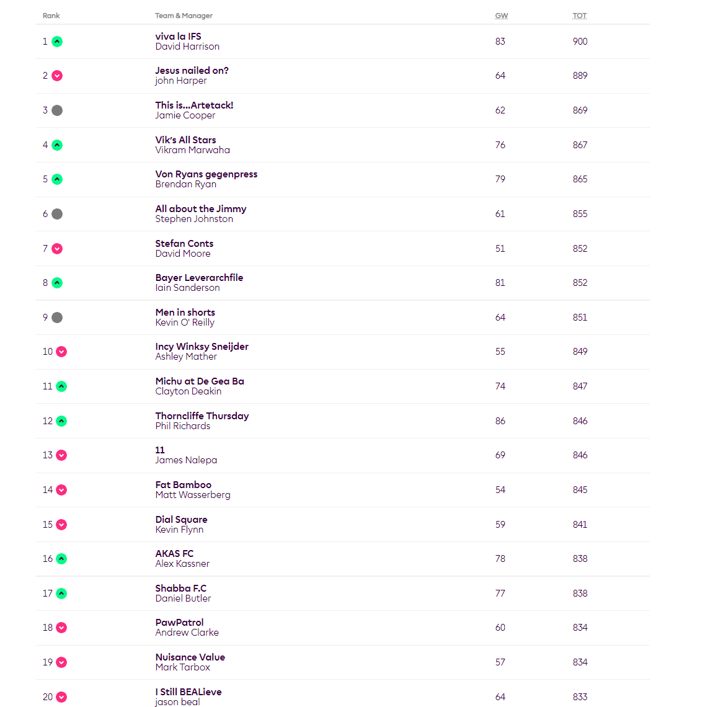Click grey no-change circle beside rank 3
The image size is (728, 707).
(57, 110)
